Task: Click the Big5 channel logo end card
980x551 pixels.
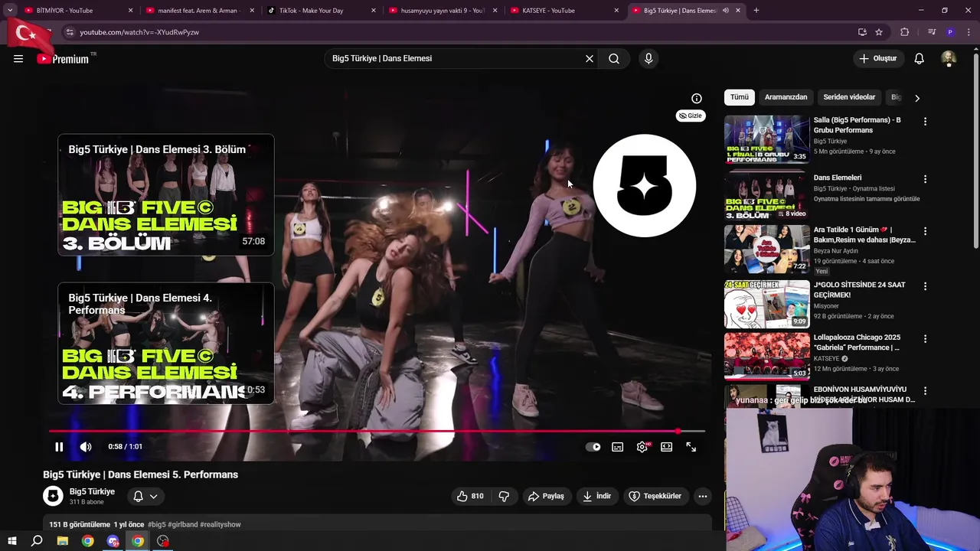Action: pos(645,186)
